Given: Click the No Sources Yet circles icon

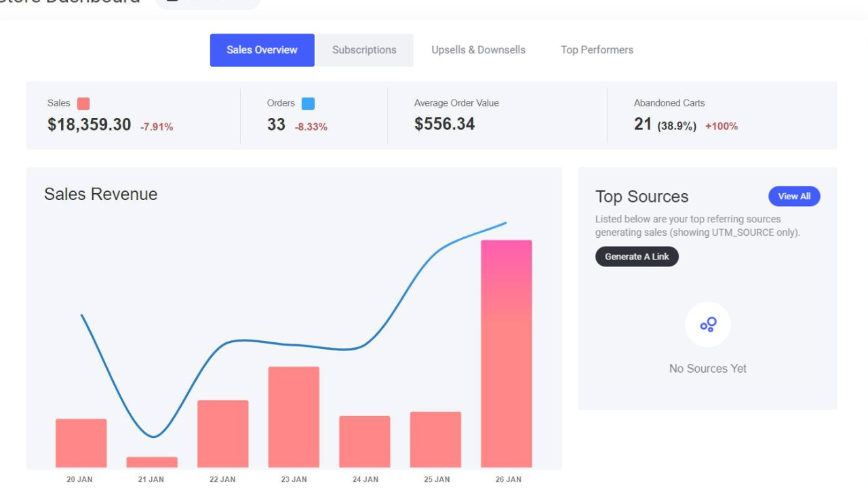Looking at the screenshot, I should coord(708,325).
